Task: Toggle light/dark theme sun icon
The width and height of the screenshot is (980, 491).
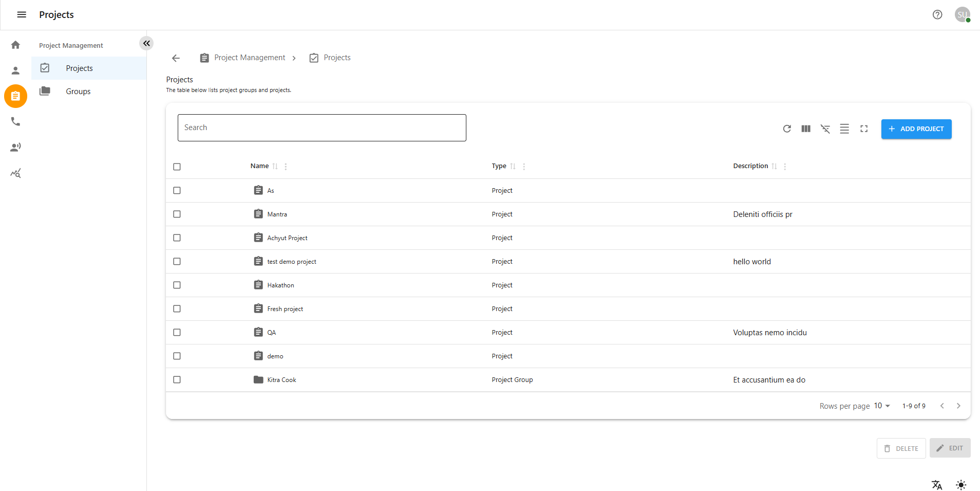Action: point(961,485)
